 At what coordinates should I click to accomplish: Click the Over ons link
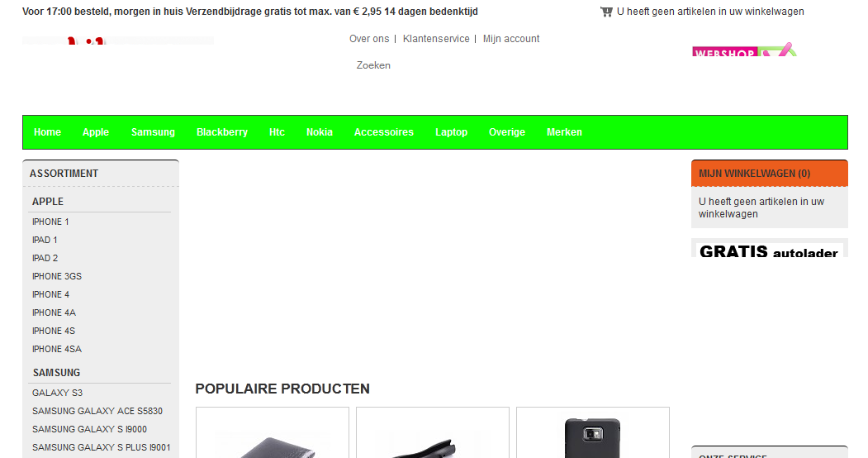[369, 39]
